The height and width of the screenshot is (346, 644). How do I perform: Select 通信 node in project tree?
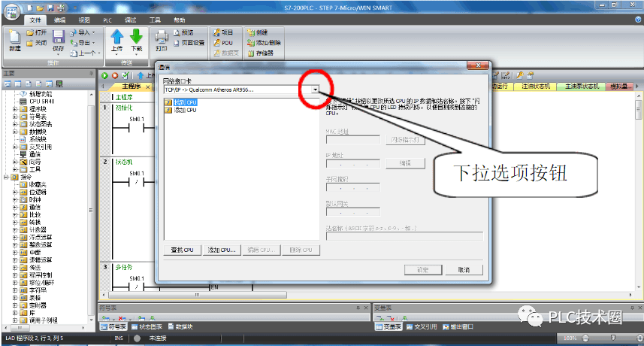tap(35, 154)
